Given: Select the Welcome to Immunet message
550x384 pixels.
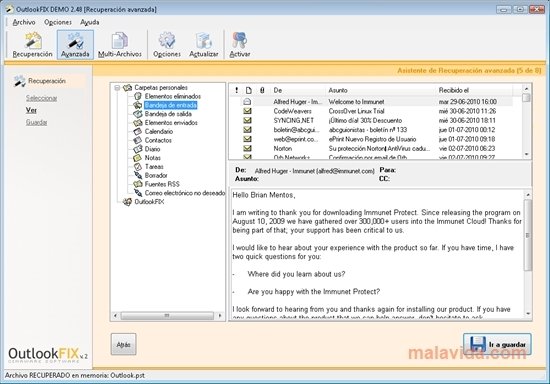Looking at the screenshot, I should (371, 102).
